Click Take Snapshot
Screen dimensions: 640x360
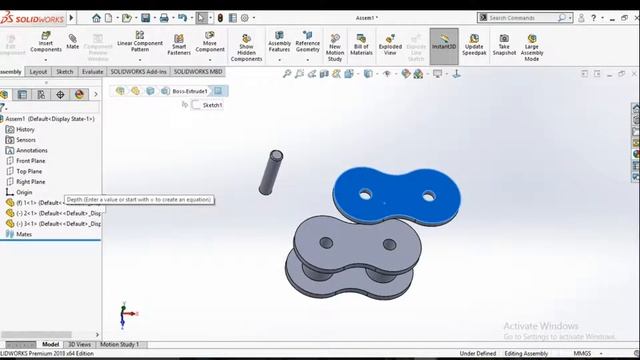[504, 44]
